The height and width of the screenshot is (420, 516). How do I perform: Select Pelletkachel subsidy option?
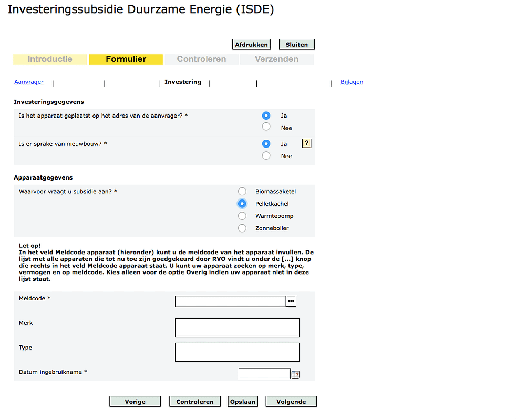(x=242, y=204)
